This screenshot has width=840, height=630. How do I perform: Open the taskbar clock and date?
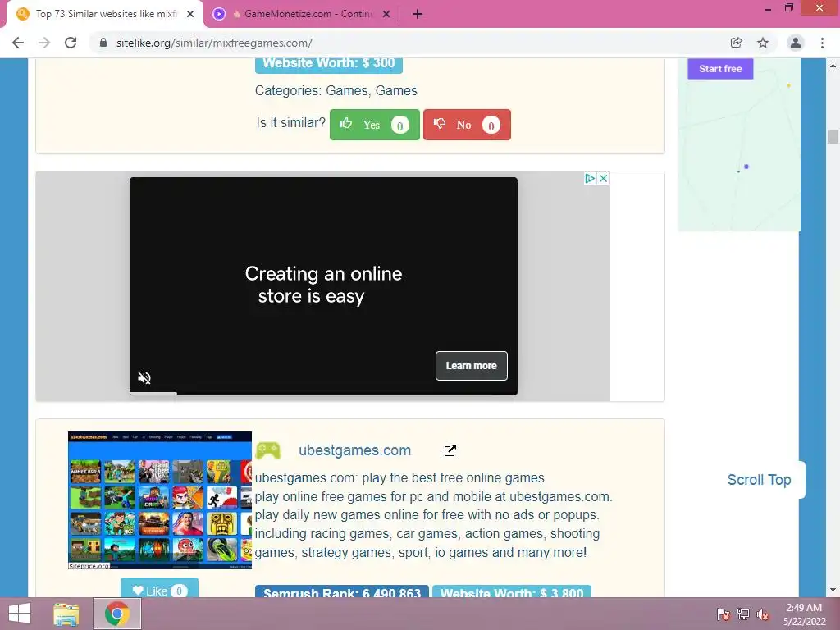(x=804, y=614)
